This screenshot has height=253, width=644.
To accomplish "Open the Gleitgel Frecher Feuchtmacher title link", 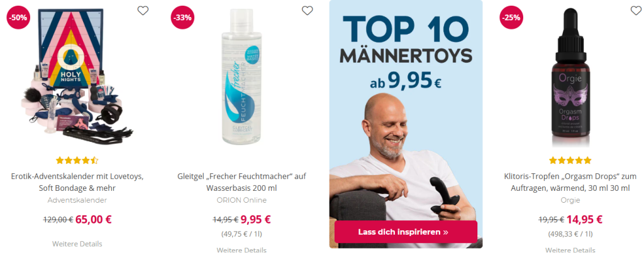I will coord(241,183).
